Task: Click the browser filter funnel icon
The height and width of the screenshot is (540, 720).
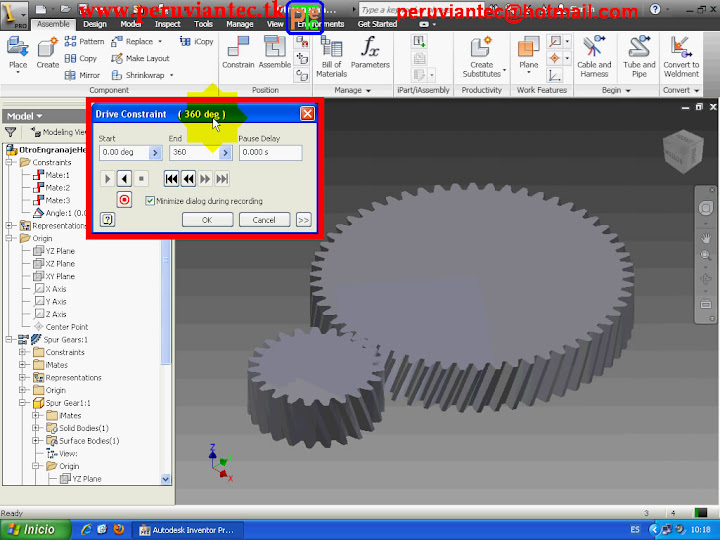Action: (x=11, y=132)
